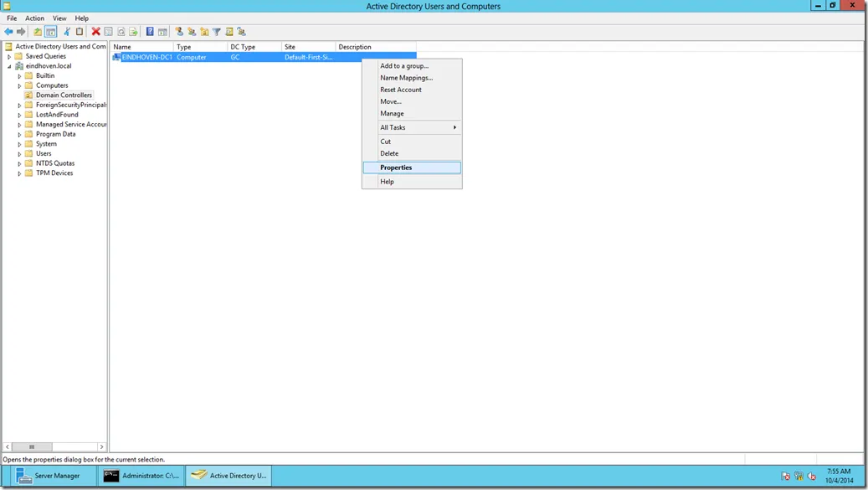Viewport: 868px width, 490px height.
Task: Click the Up one level folder icon
Action: pos(37,32)
